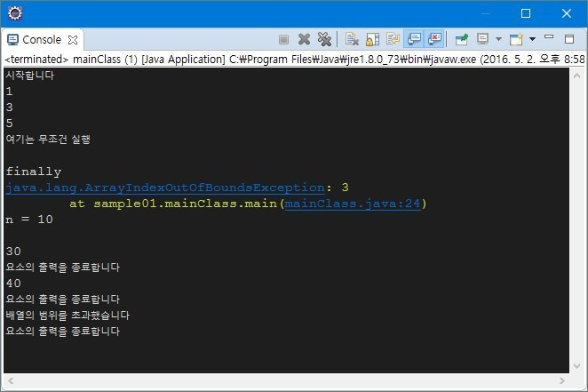The height and width of the screenshot is (392, 588).
Task: Clear the console output
Action: (352, 39)
